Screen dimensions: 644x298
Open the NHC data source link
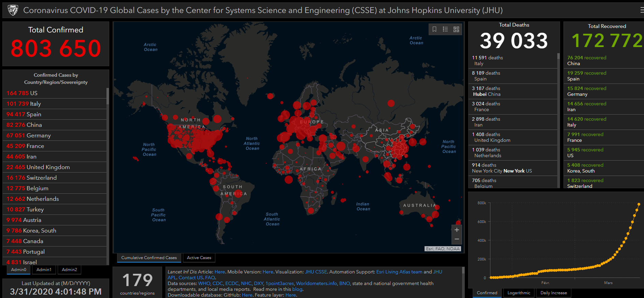(x=246, y=283)
